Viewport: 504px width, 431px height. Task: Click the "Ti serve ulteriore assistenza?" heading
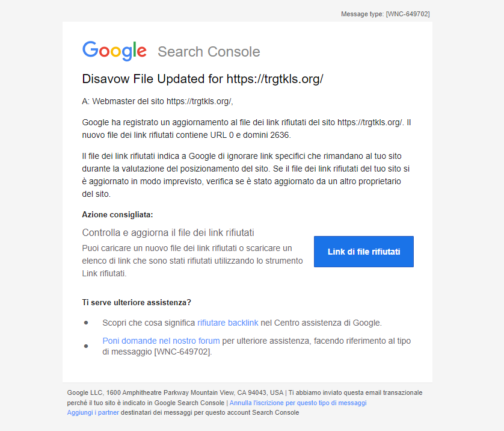click(137, 302)
